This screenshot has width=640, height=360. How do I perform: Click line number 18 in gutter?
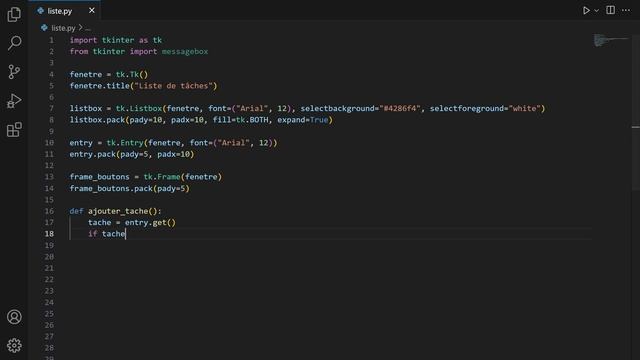[x=49, y=234]
